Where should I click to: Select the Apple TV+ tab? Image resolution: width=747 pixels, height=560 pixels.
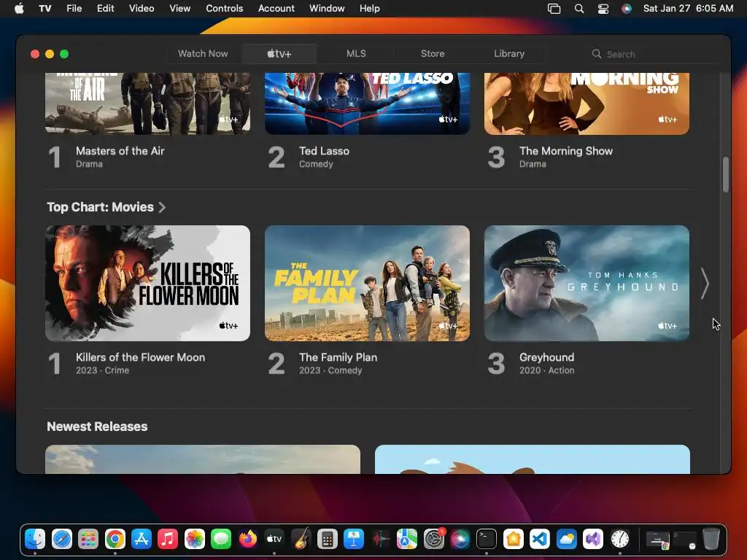click(x=279, y=54)
